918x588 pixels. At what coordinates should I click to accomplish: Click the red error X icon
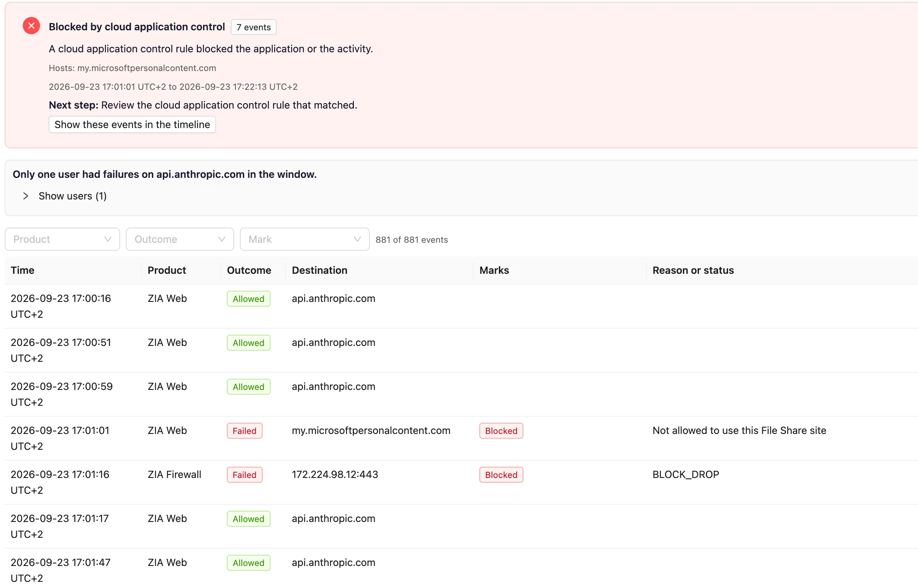(x=31, y=26)
